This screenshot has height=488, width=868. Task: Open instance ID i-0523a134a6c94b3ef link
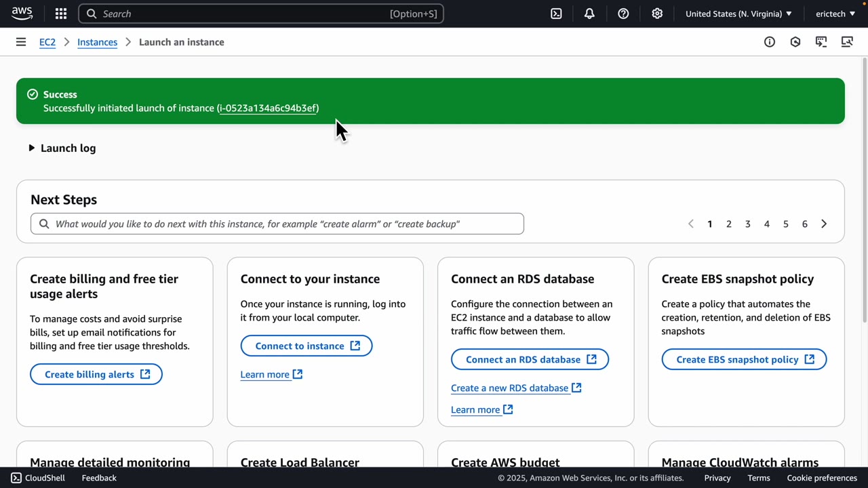pyautogui.click(x=268, y=108)
